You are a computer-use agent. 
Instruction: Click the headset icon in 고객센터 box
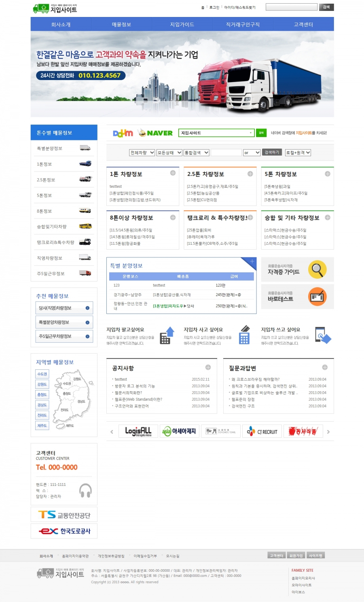click(x=85, y=490)
